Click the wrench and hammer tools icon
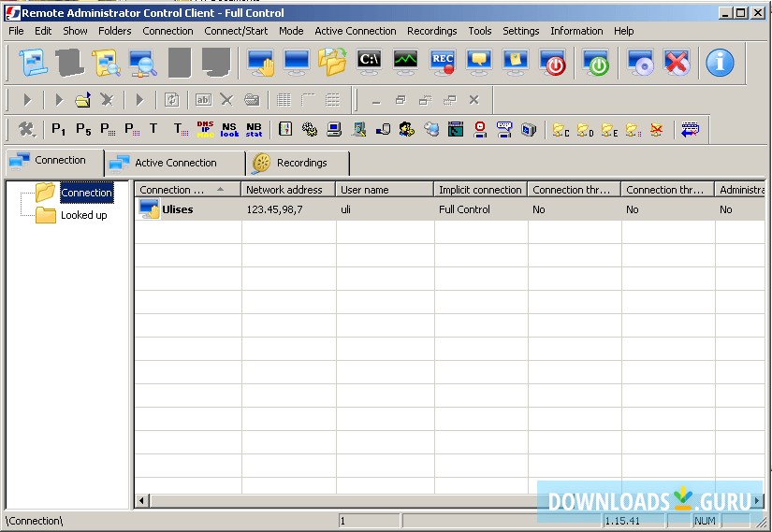Screen dimensions: 772x532 (26, 129)
